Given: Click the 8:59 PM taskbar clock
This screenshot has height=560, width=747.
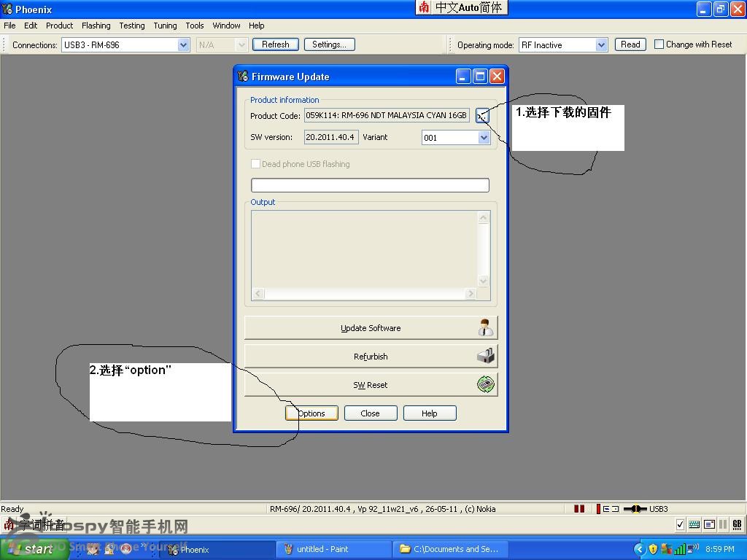Looking at the screenshot, I should click(720, 550).
